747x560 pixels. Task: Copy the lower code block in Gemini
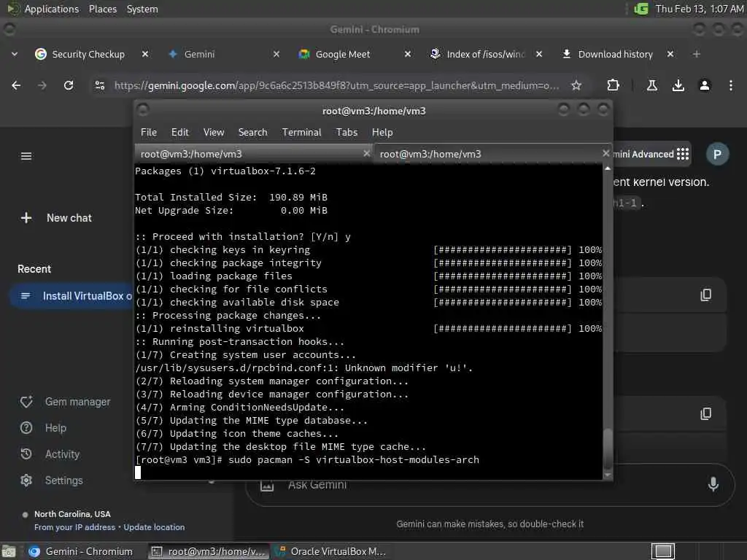click(x=706, y=414)
